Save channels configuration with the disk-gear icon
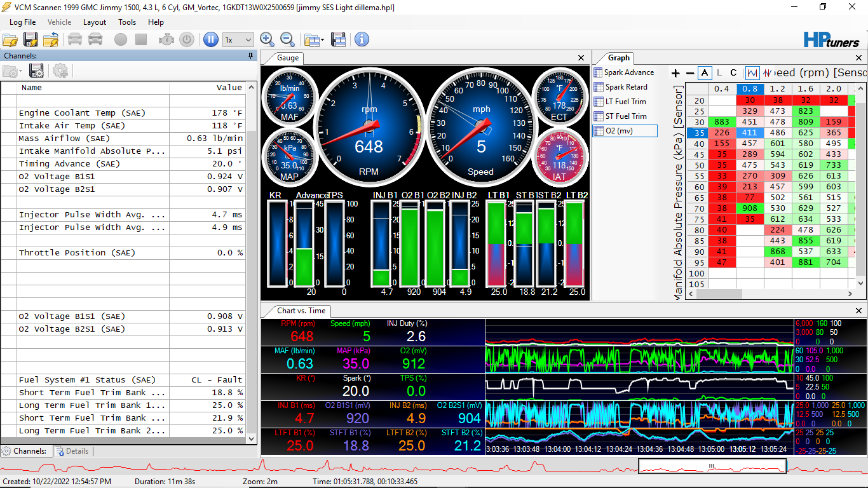 point(37,71)
